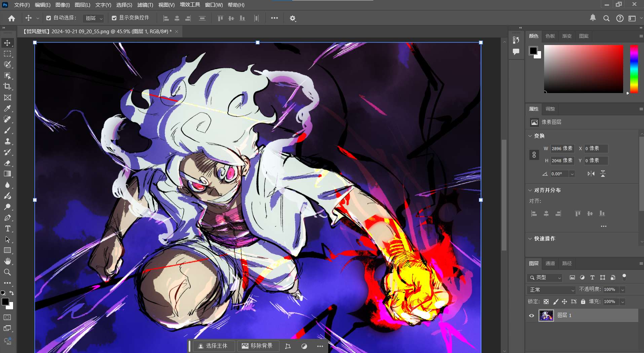Click the 选择主体 button
This screenshot has width=644, height=353.
[x=213, y=346]
